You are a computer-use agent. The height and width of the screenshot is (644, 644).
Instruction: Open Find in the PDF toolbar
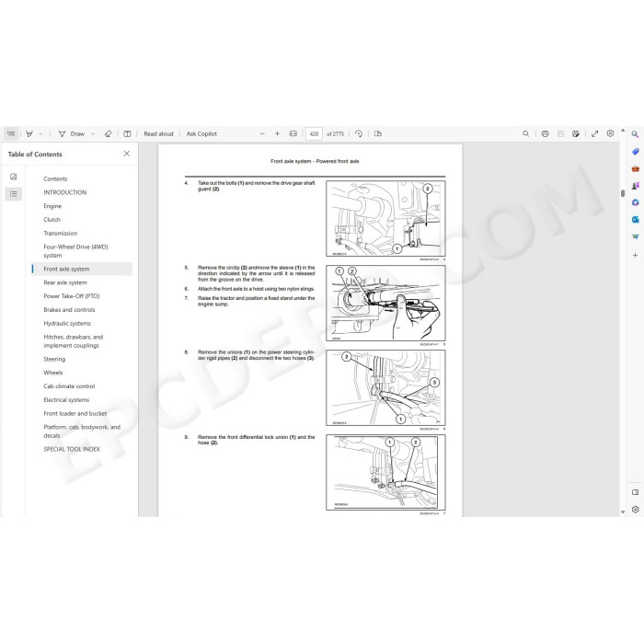coord(525,134)
